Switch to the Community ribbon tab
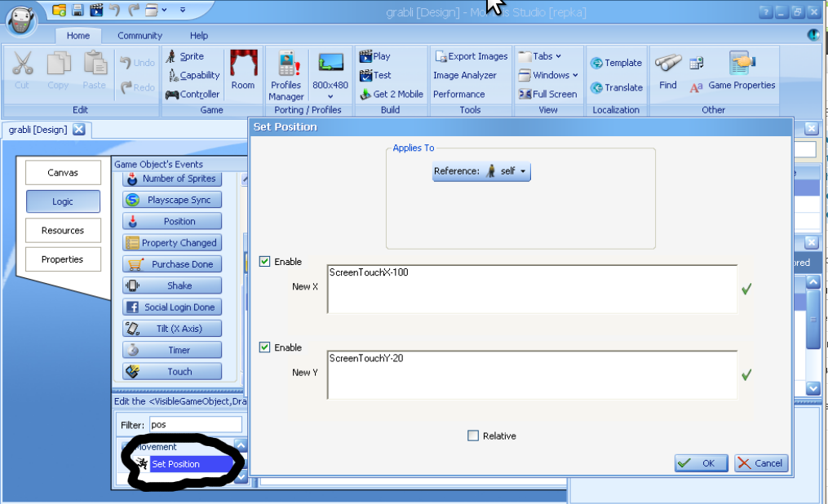The image size is (828, 504). pos(139,36)
